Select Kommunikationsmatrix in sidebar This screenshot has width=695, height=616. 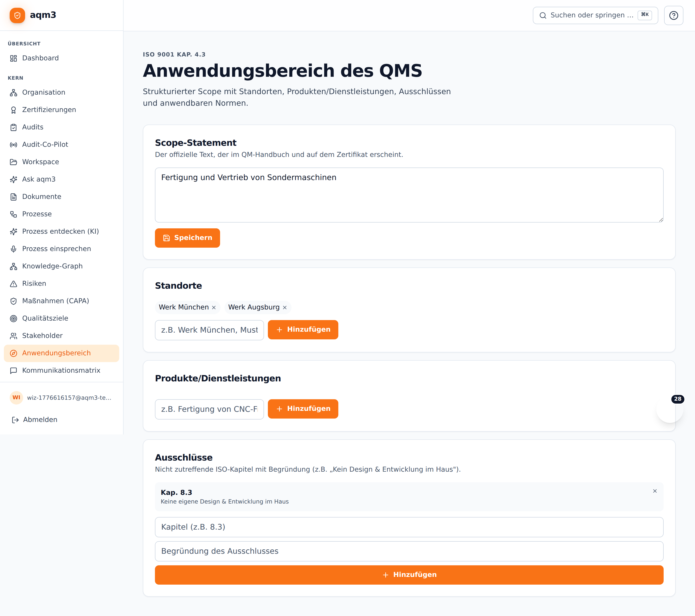(62, 371)
